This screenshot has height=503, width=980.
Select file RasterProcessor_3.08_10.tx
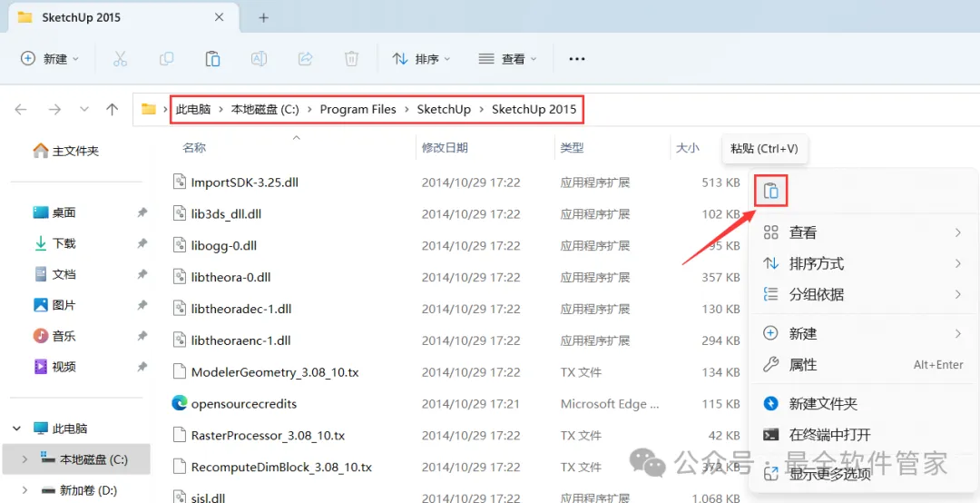point(268,436)
